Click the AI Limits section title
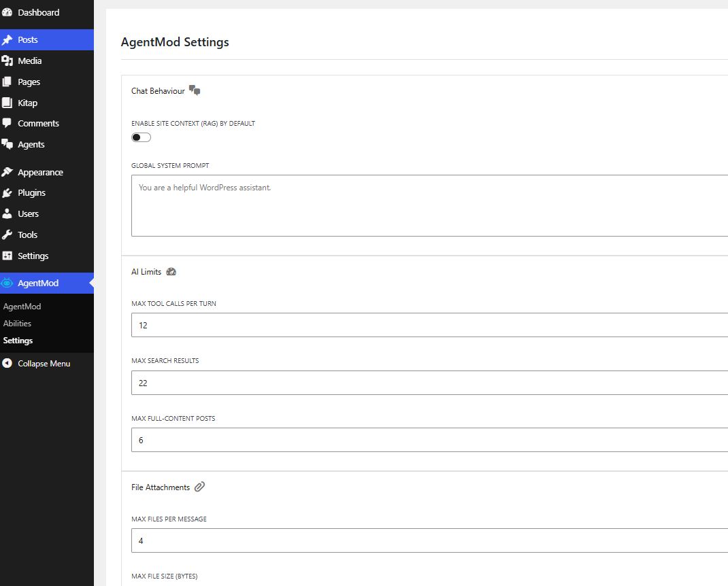The width and height of the screenshot is (728, 586). [146, 272]
